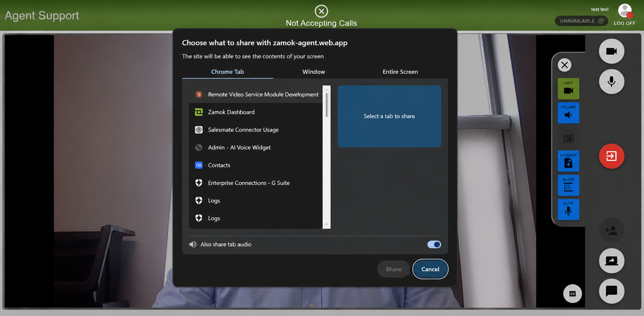Select the Contacts tab entry
This screenshot has width=644, height=316.
(x=256, y=165)
